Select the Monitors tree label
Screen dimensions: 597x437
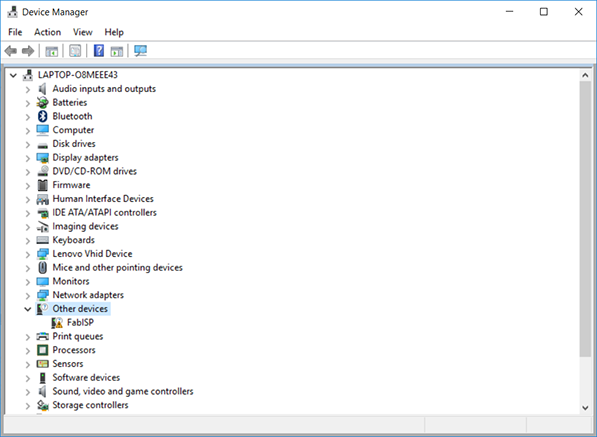tap(71, 281)
